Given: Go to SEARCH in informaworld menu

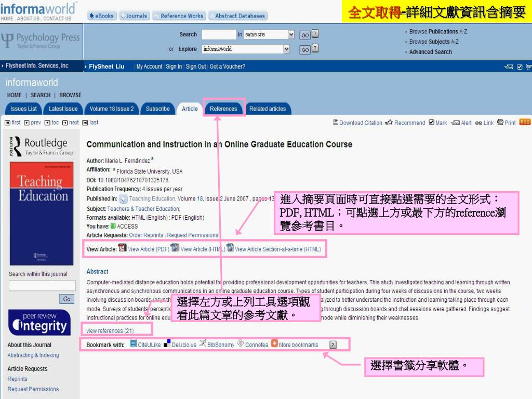Looking at the screenshot, I should (41, 95).
